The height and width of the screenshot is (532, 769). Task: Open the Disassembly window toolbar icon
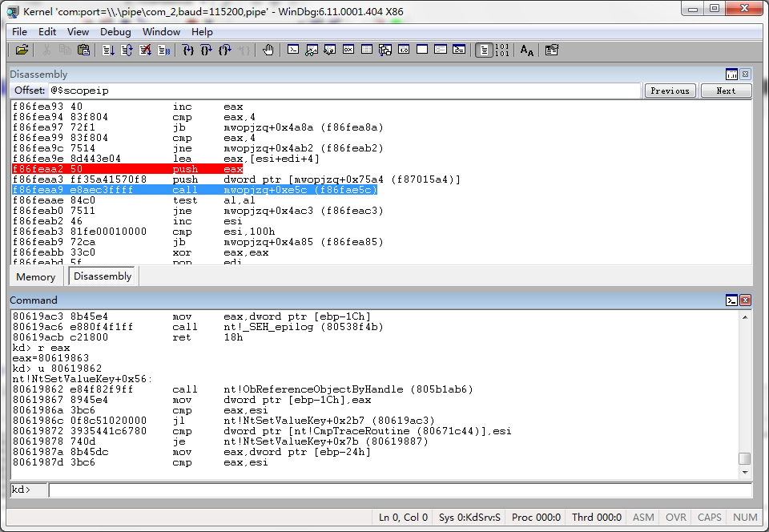tap(404, 50)
